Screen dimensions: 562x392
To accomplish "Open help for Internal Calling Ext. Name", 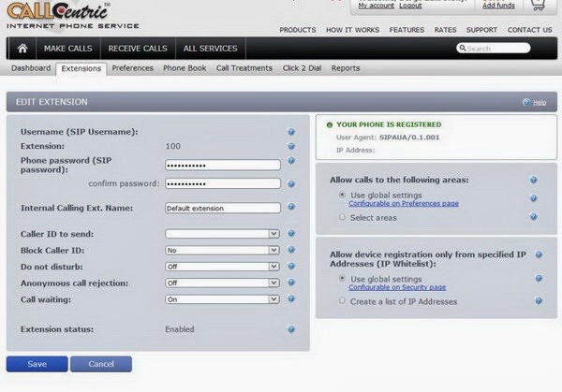I will click(x=291, y=207).
